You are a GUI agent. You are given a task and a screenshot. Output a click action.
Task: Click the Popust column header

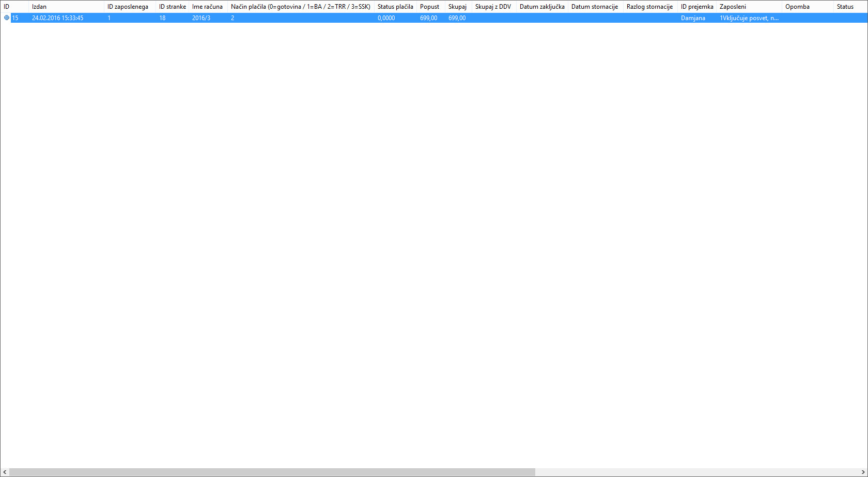click(x=429, y=7)
